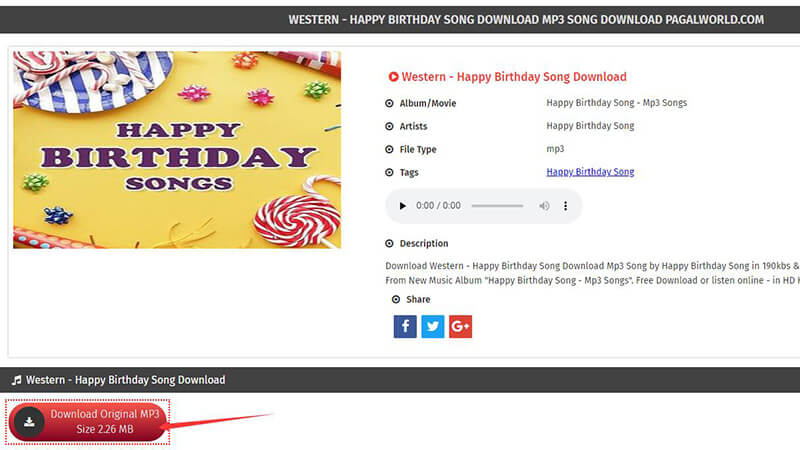Share on Facebook
Viewport: 800px width, 450px height.
point(405,327)
